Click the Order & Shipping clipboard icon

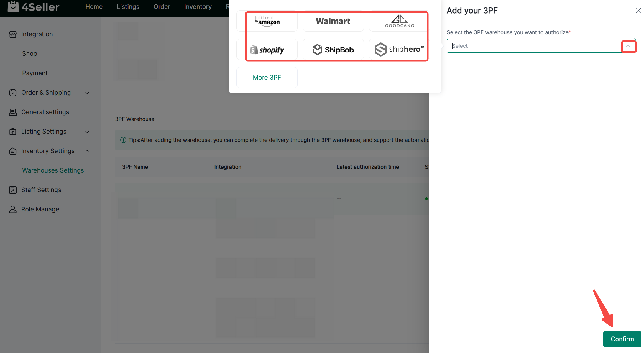tap(13, 93)
